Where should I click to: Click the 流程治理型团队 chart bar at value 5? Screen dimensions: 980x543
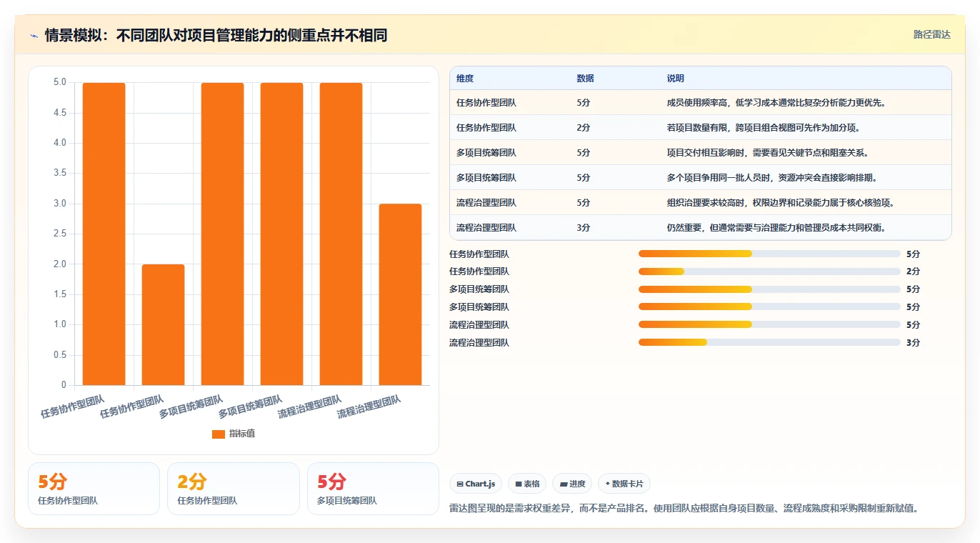pos(341,234)
